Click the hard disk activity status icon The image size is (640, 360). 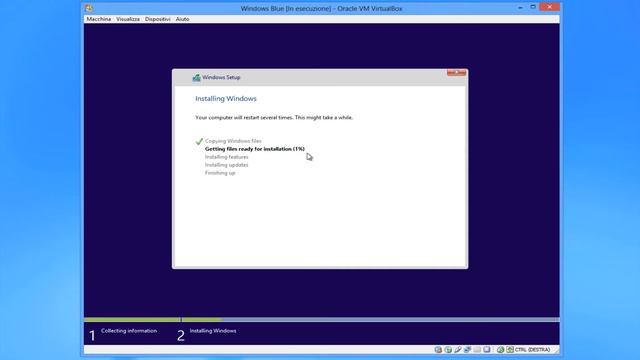438,349
